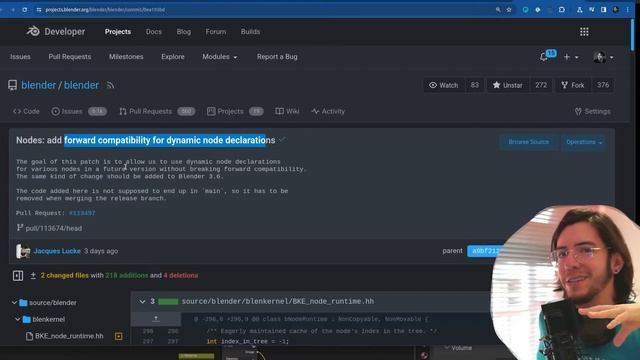Open the browser three-dot menu
Image resolution: width=640 pixels, height=360 pixels.
(628, 9)
